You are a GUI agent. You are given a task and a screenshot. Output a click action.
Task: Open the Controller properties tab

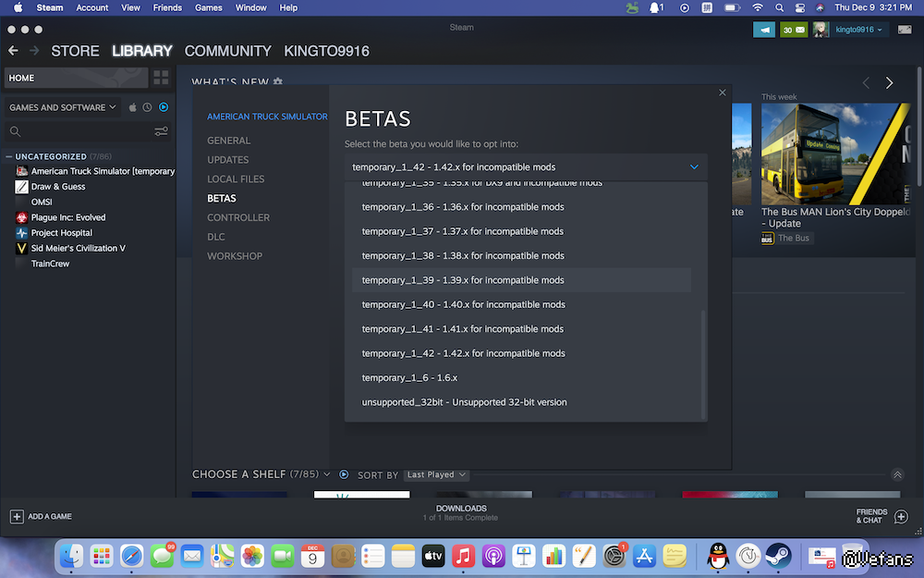pyautogui.click(x=238, y=217)
